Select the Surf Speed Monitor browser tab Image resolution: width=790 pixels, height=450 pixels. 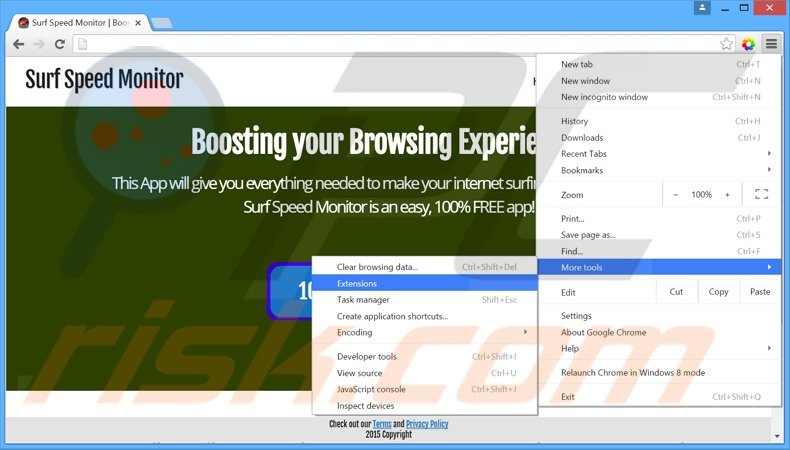coord(81,23)
